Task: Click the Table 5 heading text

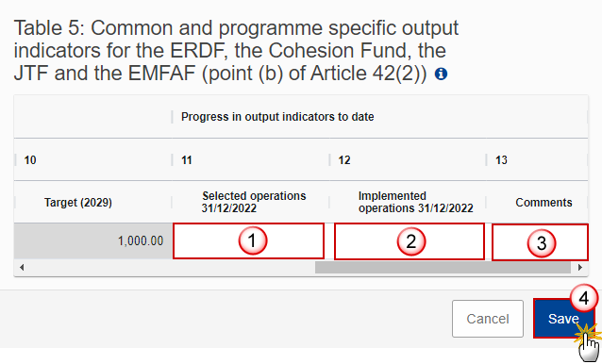Action: click(x=236, y=51)
